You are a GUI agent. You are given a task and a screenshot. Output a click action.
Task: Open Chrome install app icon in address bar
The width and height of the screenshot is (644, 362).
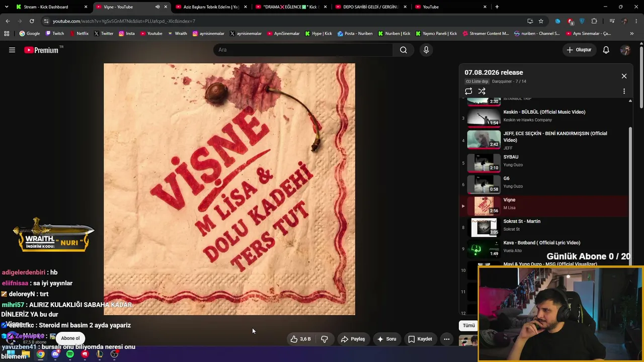tap(530, 21)
